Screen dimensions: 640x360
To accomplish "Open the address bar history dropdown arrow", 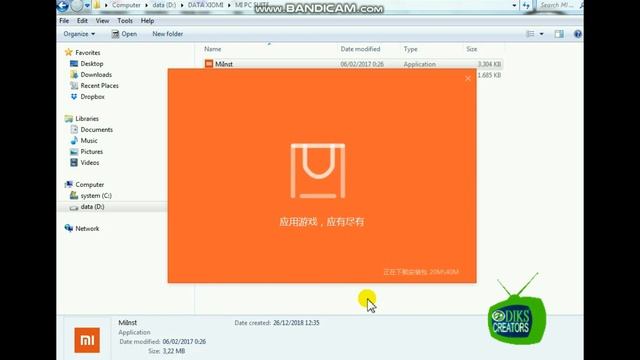I will click(x=514, y=5).
